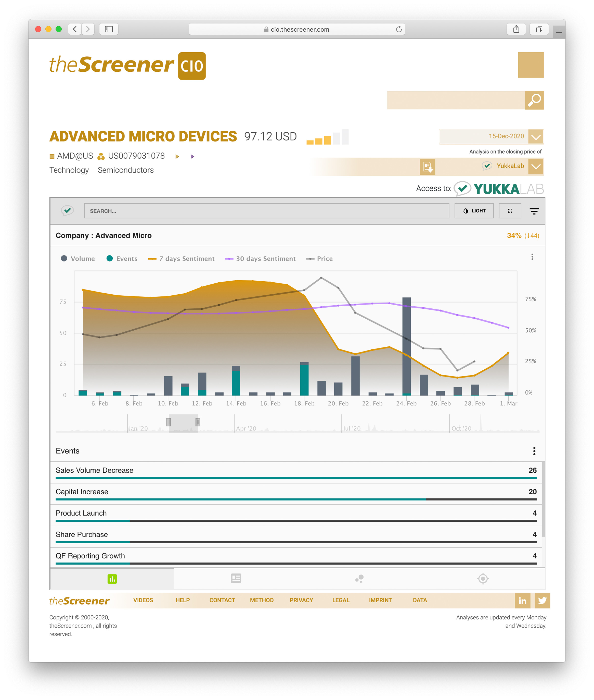The height and width of the screenshot is (700, 594).
Task: Click the Sales Volume Decrease event row
Action: coord(296,472)
